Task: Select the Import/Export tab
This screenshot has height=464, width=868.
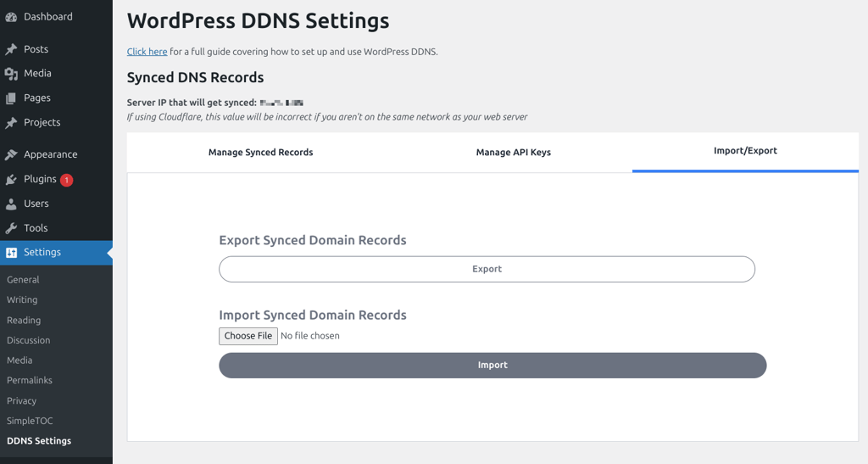Action: (x=745, y=151)
